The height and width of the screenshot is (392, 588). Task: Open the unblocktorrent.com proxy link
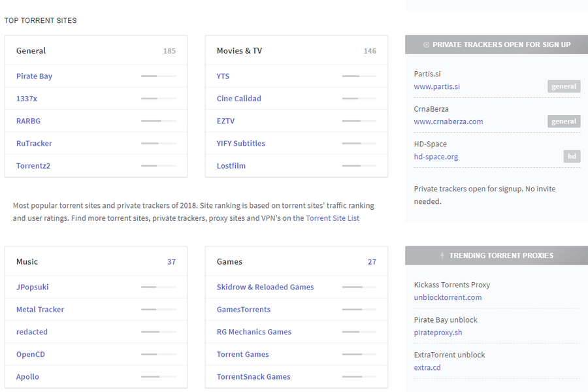pyautogui.click(x=448, y=297)
